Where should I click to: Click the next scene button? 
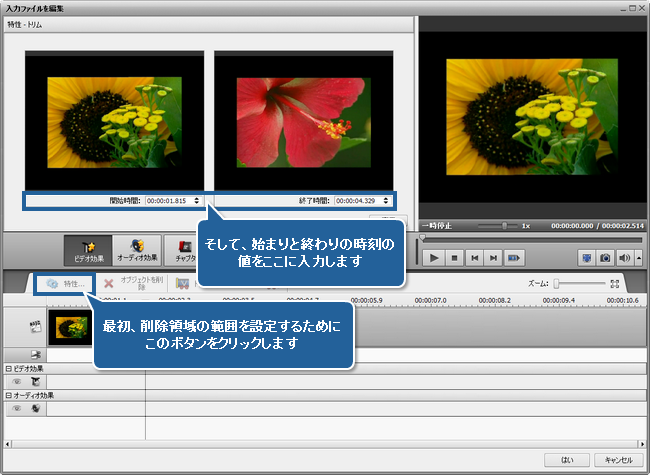(514, 258)
